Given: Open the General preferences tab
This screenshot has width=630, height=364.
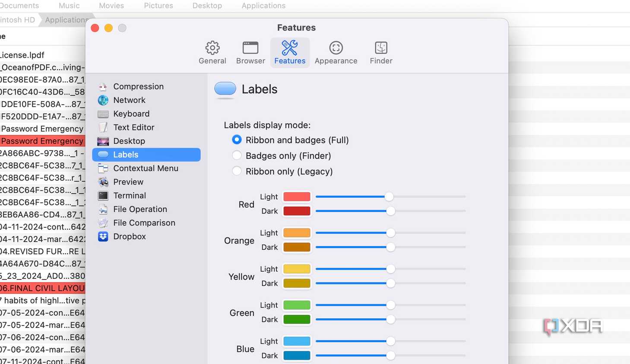Looking at the screenshot, I should [x=212, y=53].
